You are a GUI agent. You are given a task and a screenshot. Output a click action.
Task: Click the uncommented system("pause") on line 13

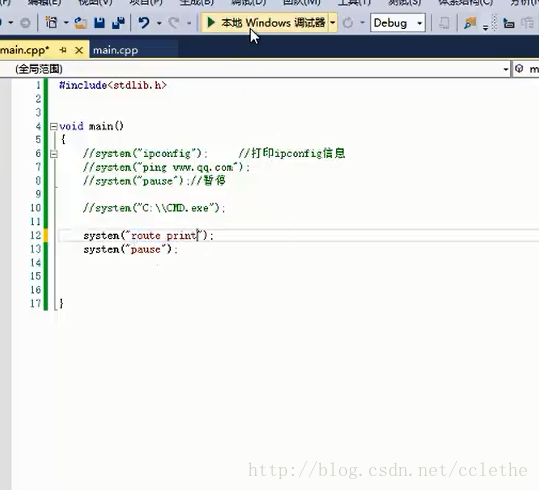(x=131, y=249)
